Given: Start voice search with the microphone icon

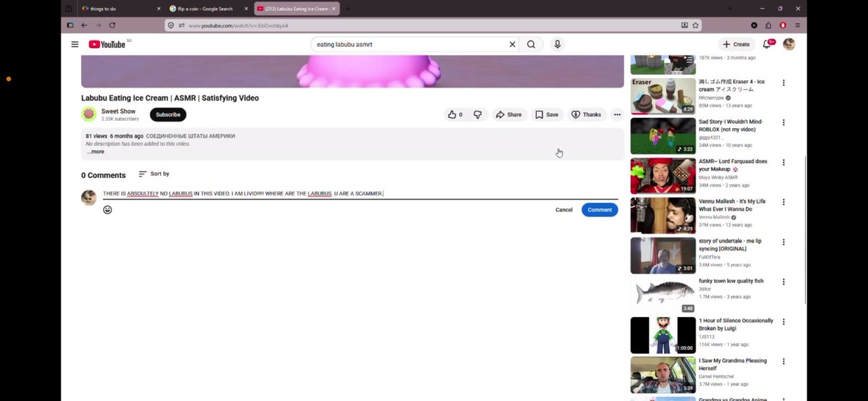Looking at the screenshot, I should (558, 44).
